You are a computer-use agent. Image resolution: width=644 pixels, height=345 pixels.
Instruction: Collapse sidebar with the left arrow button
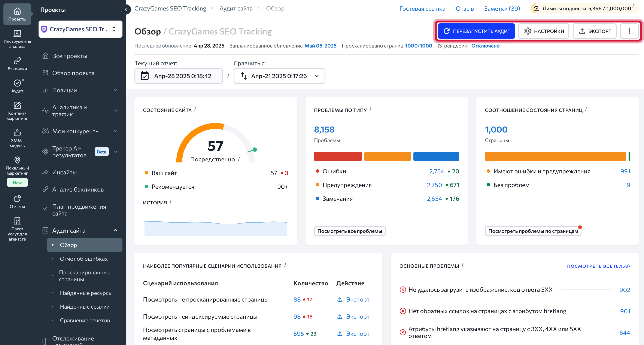(x=126, y=9)
